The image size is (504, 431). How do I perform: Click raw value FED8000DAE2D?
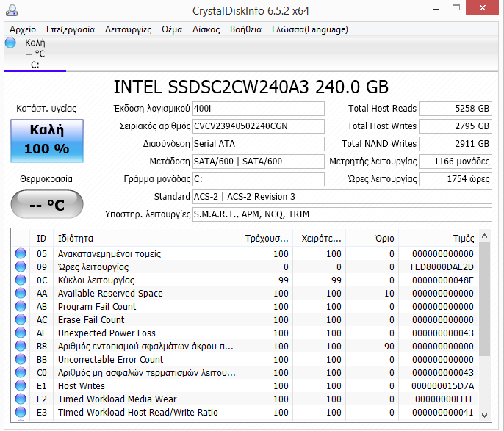coord(442,267)
